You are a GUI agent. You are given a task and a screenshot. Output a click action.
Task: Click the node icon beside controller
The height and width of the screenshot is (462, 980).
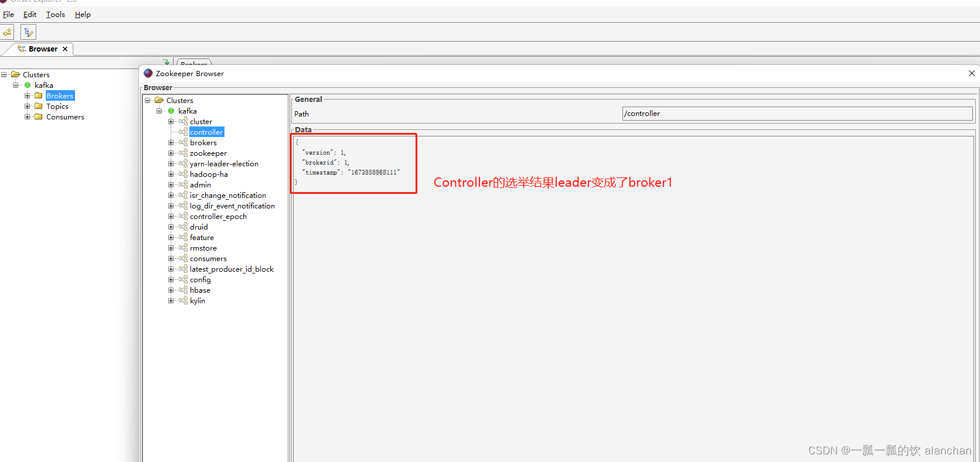[x=183, y=132]
